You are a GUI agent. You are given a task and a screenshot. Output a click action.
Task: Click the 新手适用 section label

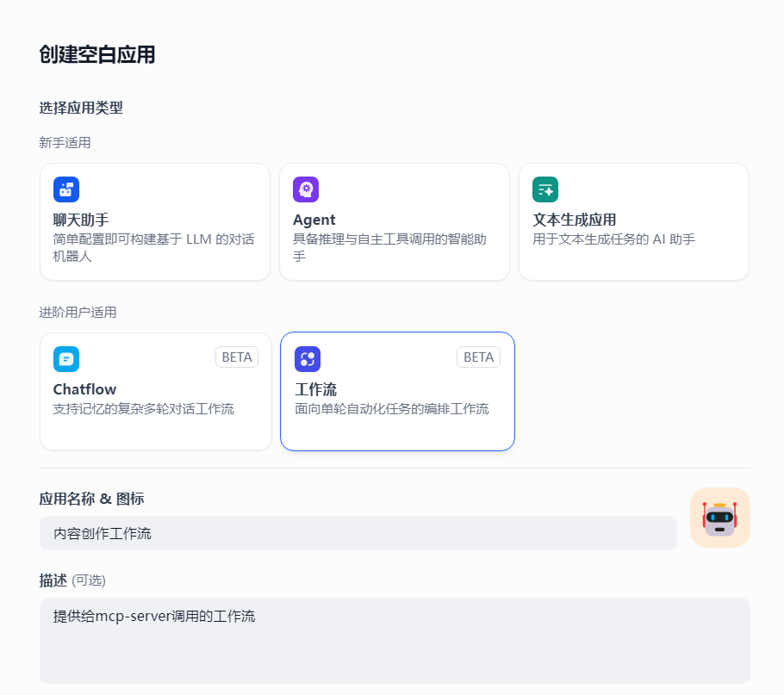[65, 143]
